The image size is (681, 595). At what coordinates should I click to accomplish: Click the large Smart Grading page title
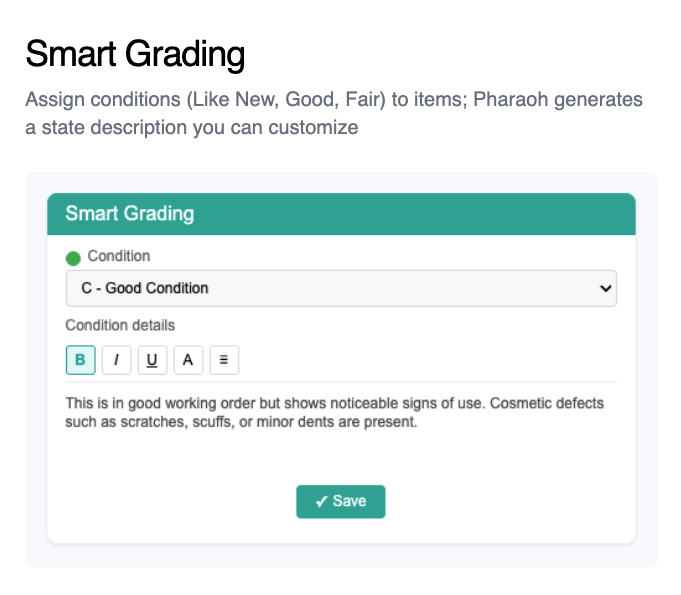click(135, 54)
